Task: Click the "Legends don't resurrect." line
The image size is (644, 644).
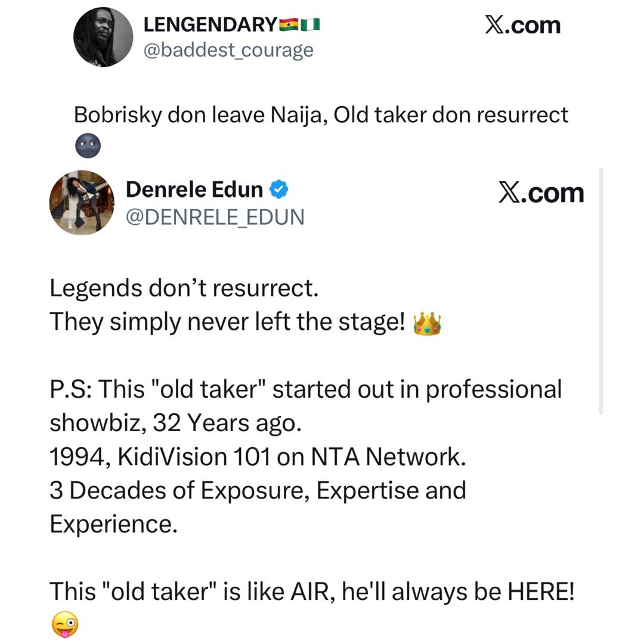Action: (x=184, y=289)
